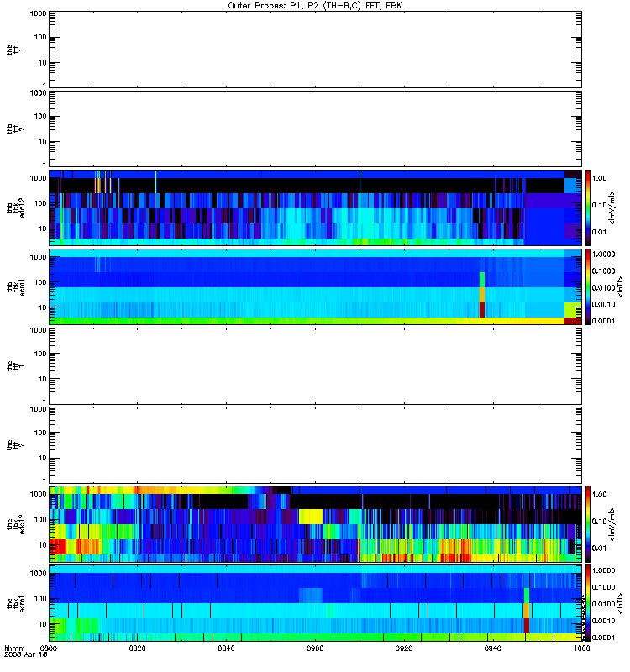Click the '<|nT|>' units label beside thb scm1
This screenshot has width=630, height=672.
coord(620,286)
